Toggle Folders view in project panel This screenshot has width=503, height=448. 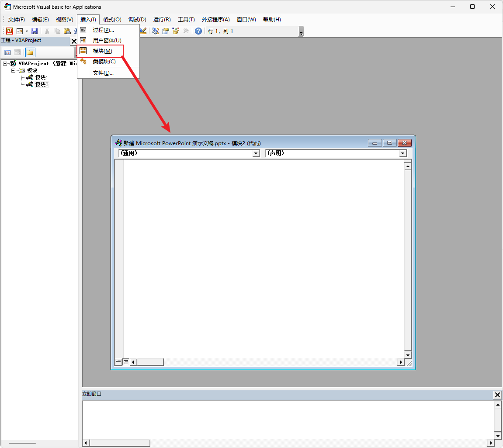[x=30, y=52]
